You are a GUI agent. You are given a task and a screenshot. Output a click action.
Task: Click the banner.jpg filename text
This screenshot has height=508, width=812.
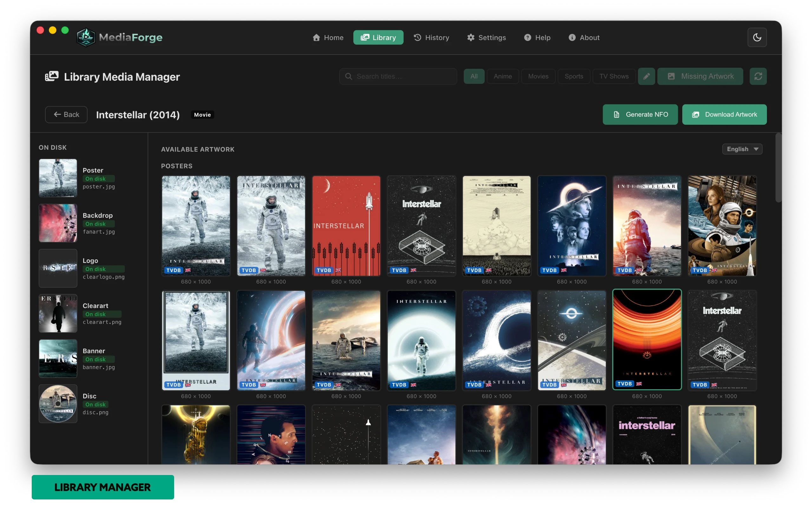[x=99, y=367]
